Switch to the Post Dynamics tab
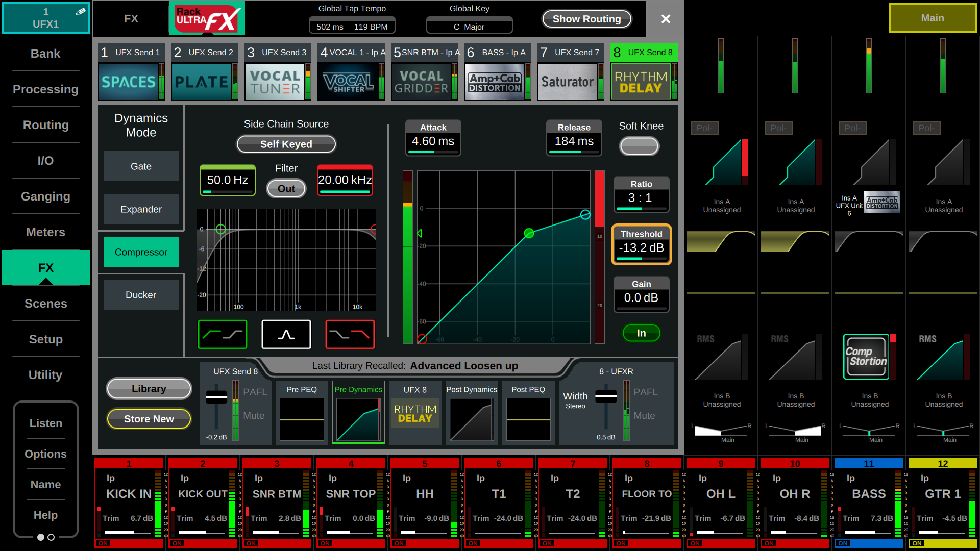This screenshot has width=980, height=551. (x=471, y=413)
